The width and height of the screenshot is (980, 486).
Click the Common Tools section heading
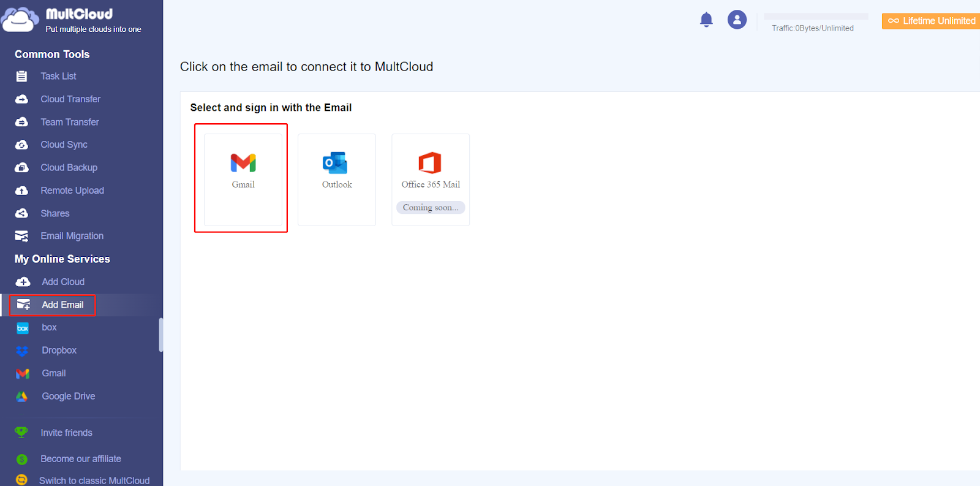(52, 55)
